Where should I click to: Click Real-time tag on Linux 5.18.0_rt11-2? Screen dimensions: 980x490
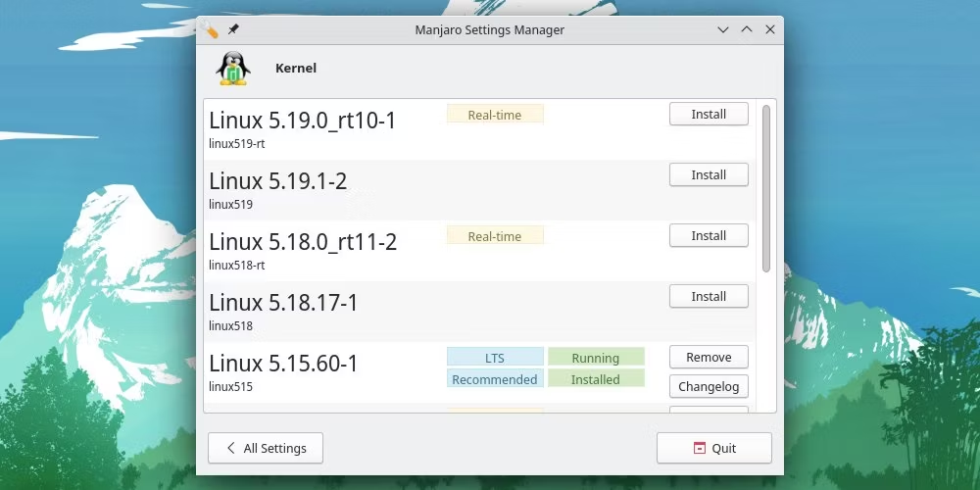495,235
